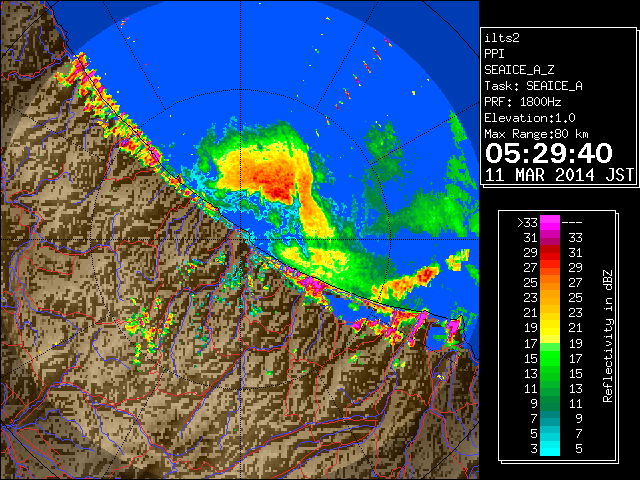Pick the teal swatch in the 7–9 row

tap(550, 418)
